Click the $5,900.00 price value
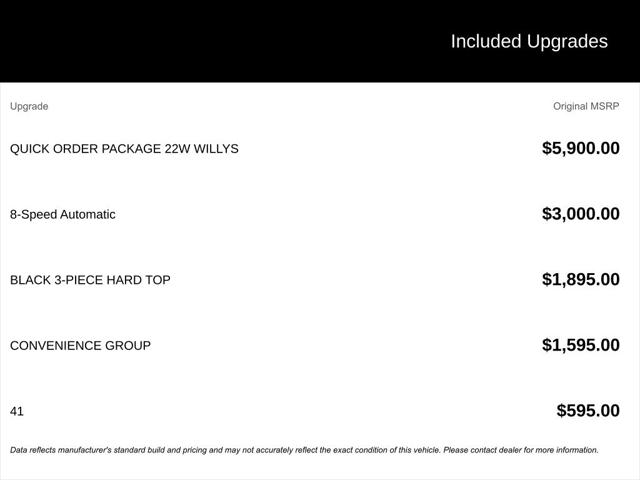640x480 pixels. [581, 148]
